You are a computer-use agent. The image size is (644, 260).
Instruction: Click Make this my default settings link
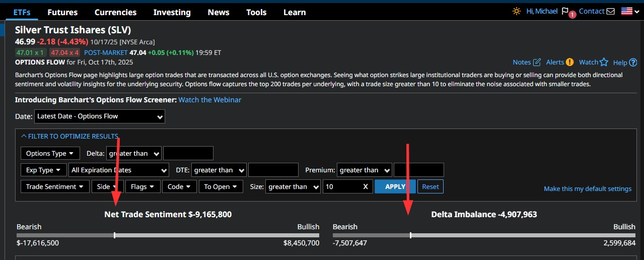tap(588, 188)
